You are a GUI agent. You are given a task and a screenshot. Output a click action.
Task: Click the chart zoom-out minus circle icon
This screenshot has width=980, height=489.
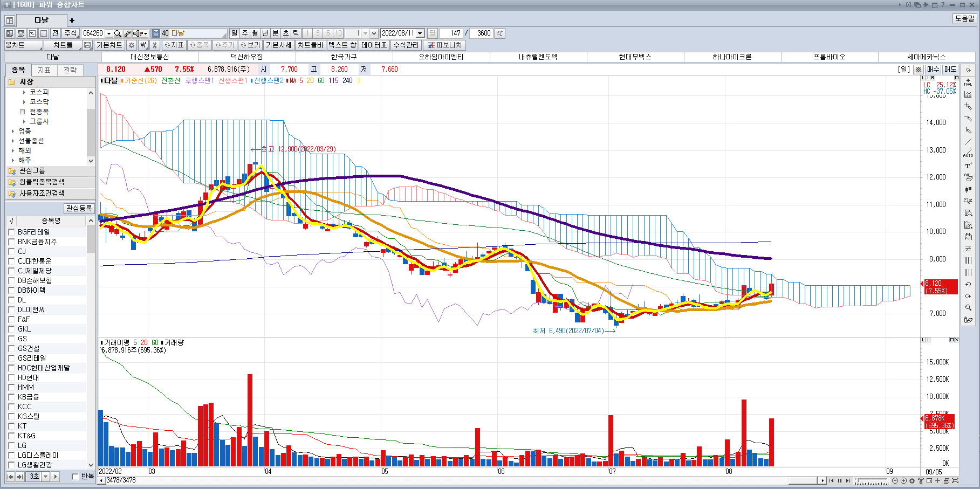coord(895,480)
